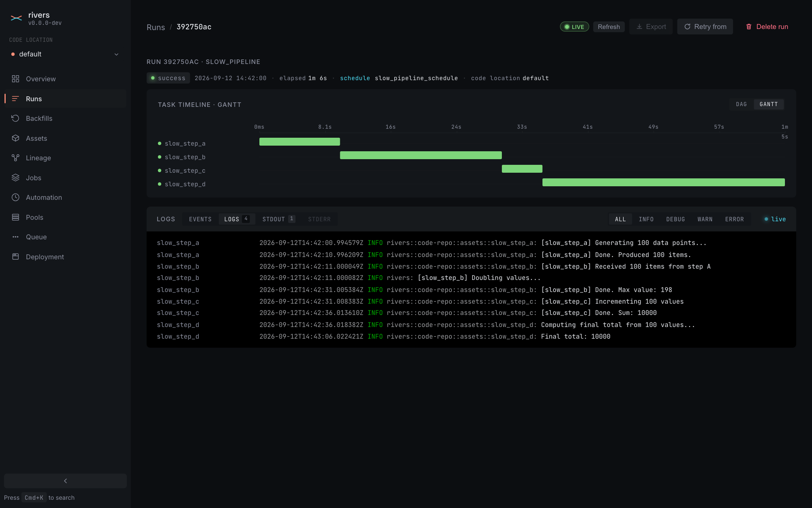Go back to Runs via breadcrumb

coord(156,27)
